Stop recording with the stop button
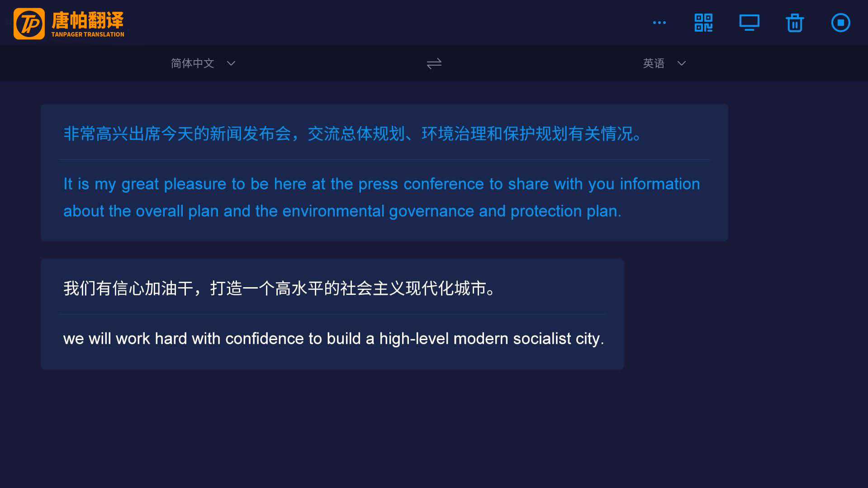This screenshot has height=488, width=868. pos(840,23)
